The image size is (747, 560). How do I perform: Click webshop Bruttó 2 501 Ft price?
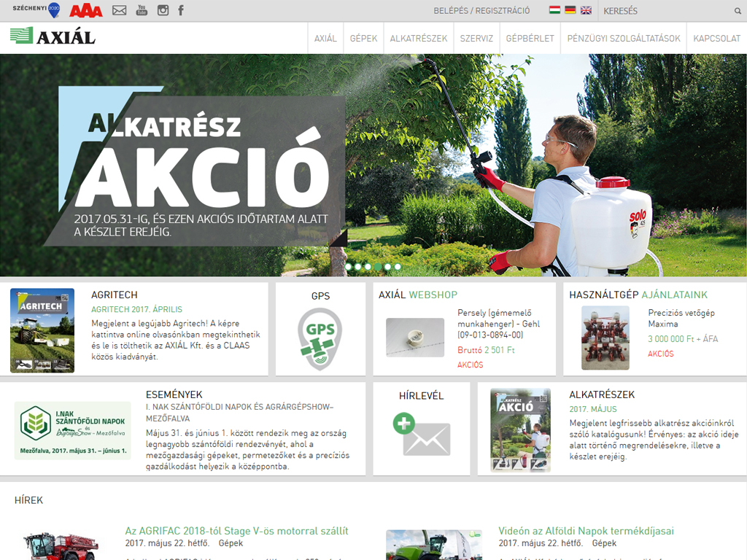tap(486, 350)
